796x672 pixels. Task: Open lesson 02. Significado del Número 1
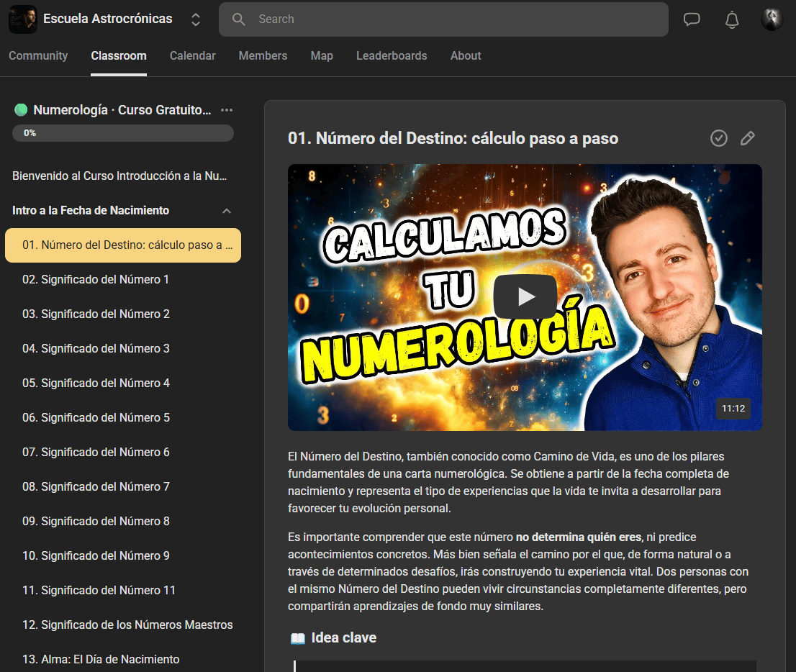click(96, 280)
